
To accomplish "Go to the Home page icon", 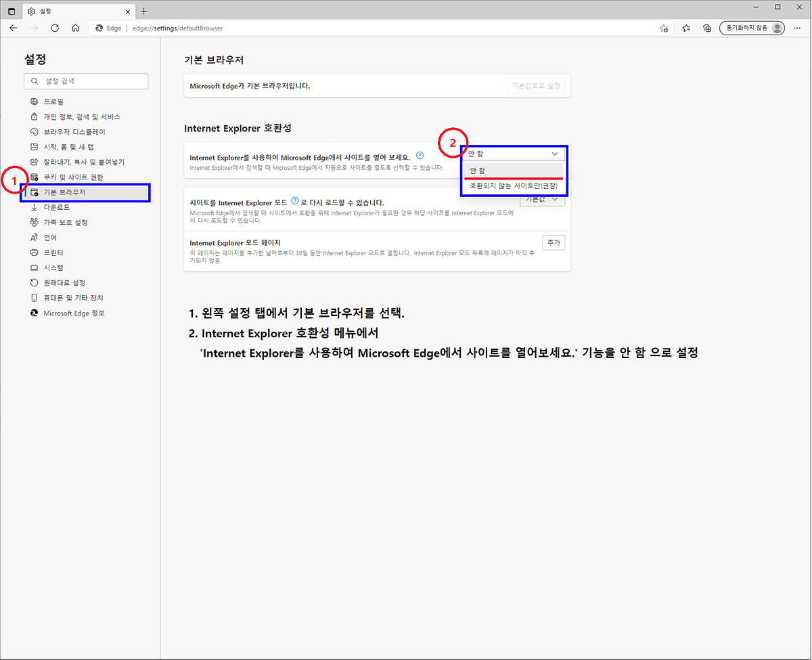I will (x=76, y=28).
